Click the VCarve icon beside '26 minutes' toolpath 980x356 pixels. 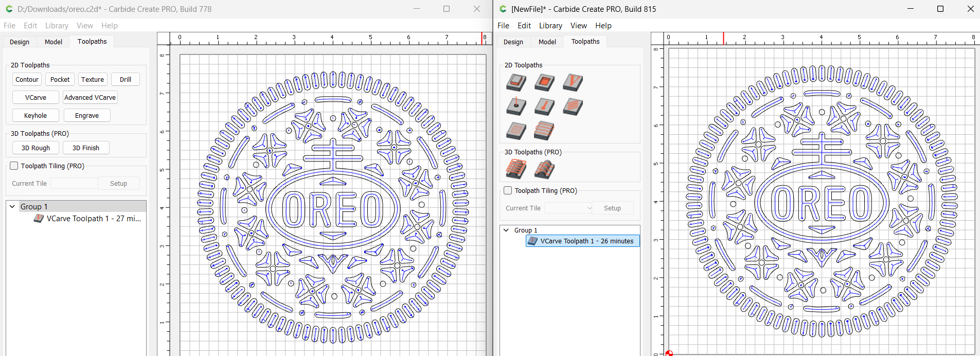(533, 241)
